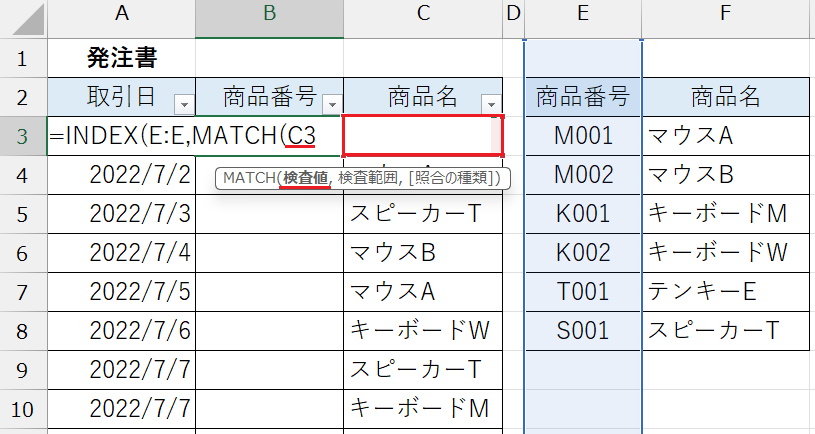
Task: Click cell C3 outlined in red
Action: (423, 136)
